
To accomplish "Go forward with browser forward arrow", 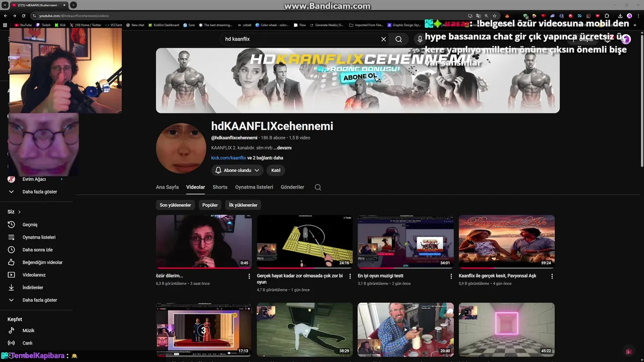I will [14, 16].
